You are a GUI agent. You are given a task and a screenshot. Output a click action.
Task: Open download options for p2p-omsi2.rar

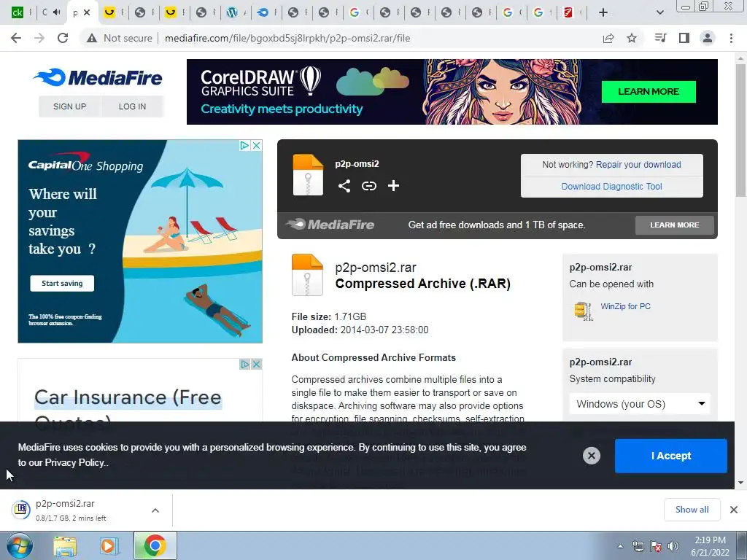point(155,510)
